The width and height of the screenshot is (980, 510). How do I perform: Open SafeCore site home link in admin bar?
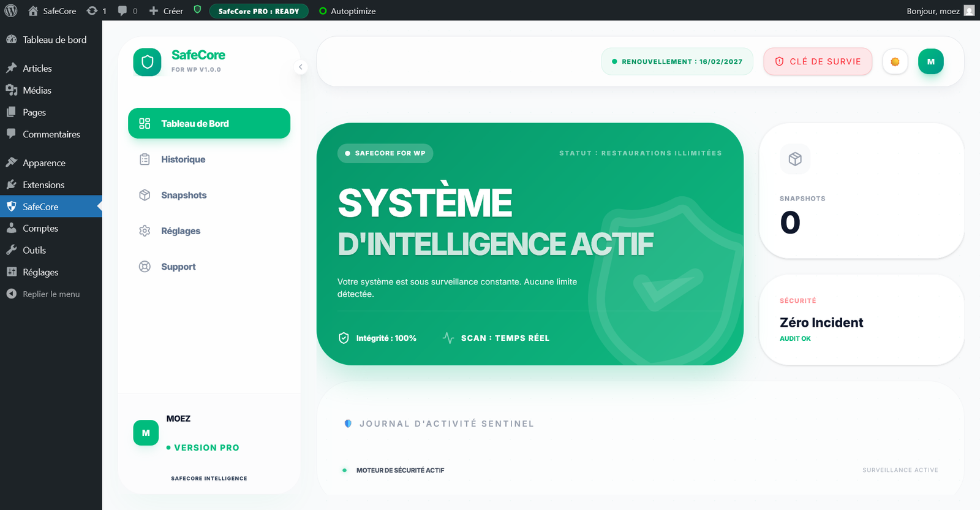(52, 11)
